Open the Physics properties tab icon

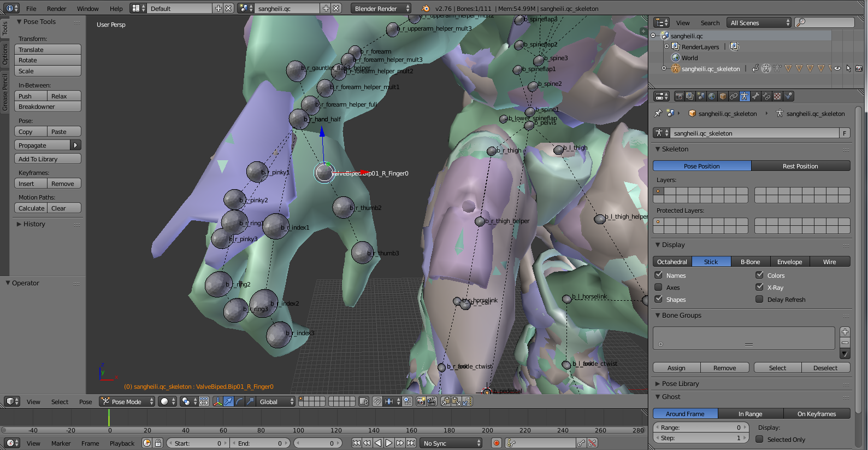(788, 96)
